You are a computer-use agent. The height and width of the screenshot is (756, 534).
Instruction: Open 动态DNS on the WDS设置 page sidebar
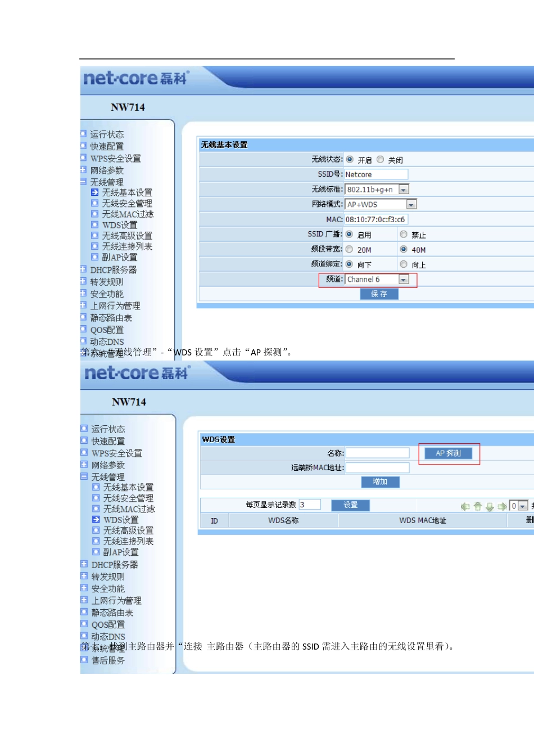pos(108,636)
